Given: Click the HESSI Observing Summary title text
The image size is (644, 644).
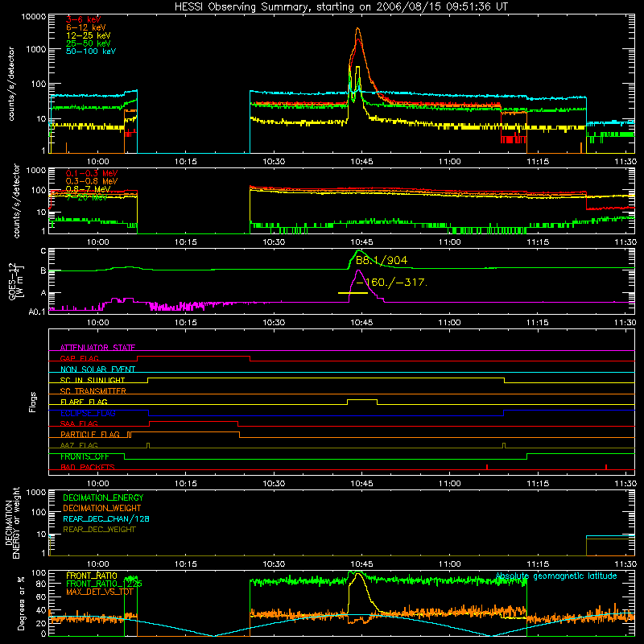Looking at the screenshot, I should click(341, 6).
